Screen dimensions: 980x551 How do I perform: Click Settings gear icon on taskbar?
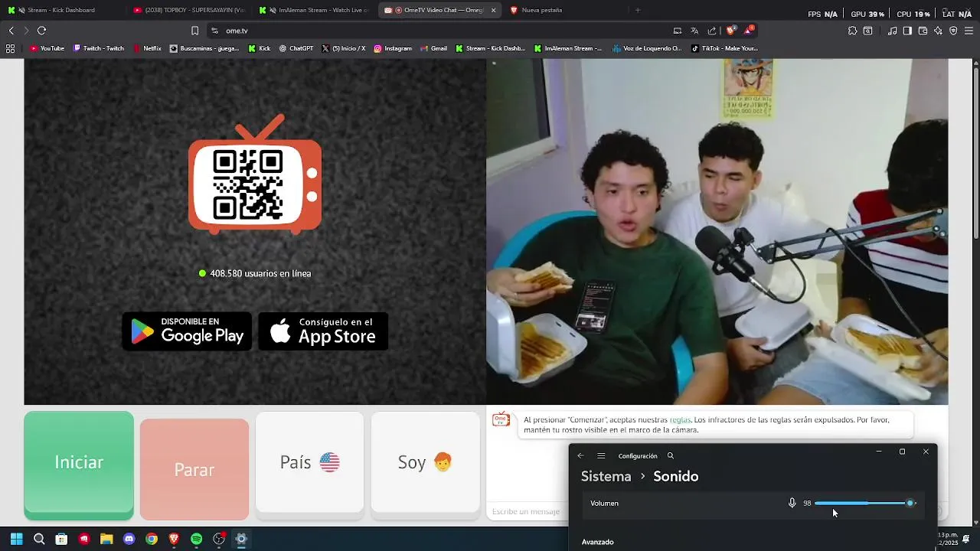point(241,539)
